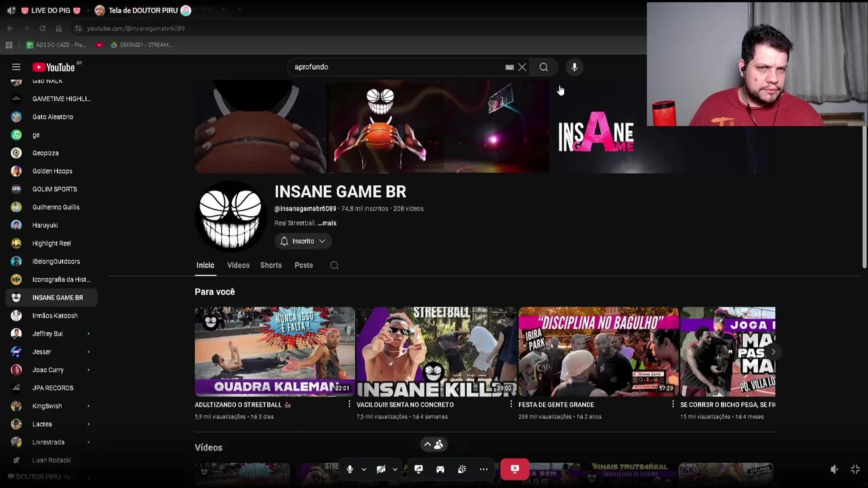Open Irmãos Katoosh subscription in sidebar

click(51, 316)
